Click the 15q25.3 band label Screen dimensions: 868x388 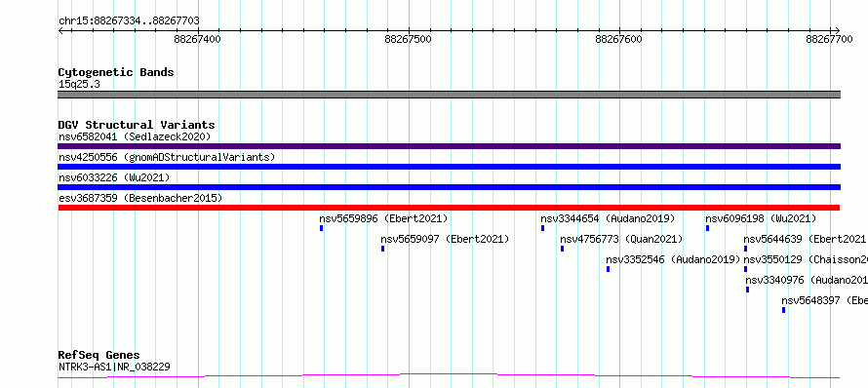[79, 85]
